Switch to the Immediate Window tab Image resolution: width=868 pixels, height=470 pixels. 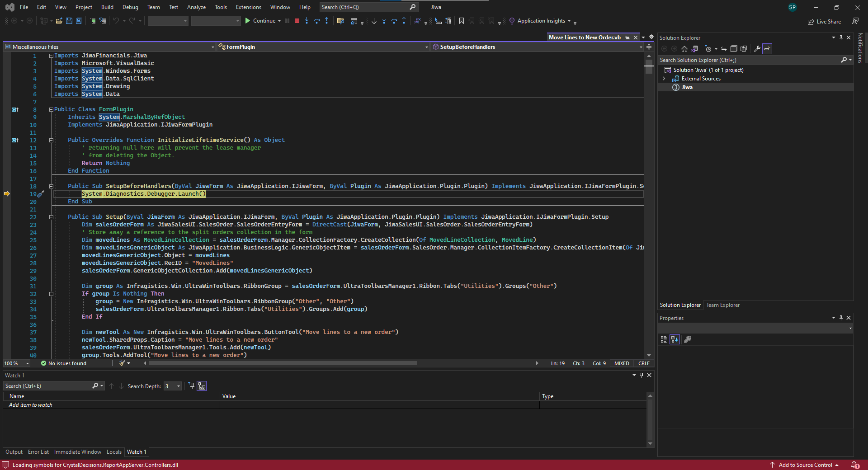[77, 452]
